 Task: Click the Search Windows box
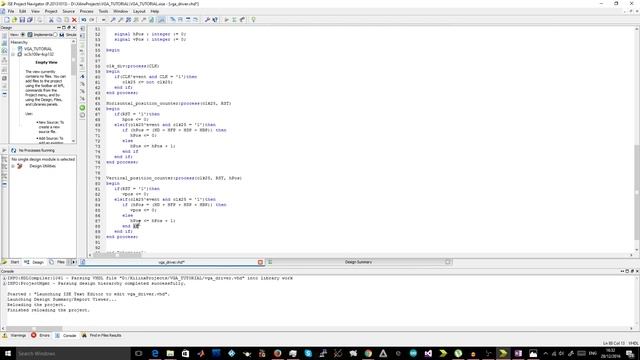point(73,353)
